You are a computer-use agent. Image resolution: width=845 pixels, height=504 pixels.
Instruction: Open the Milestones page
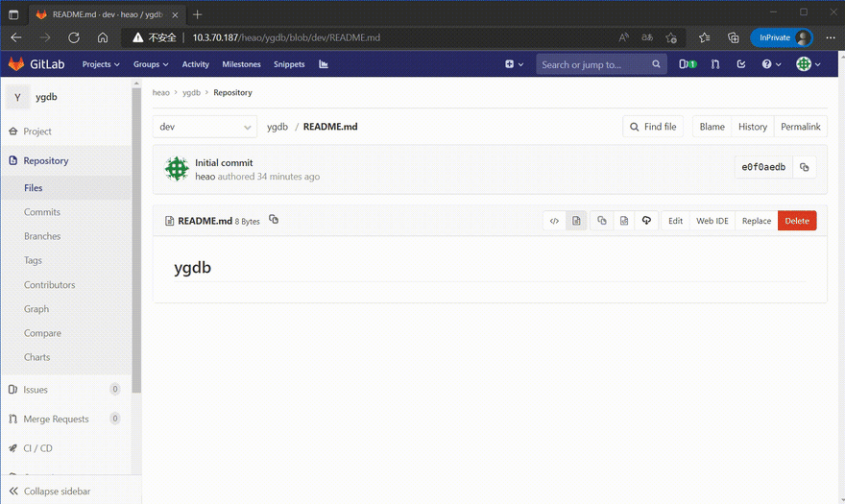pos(241,64)
